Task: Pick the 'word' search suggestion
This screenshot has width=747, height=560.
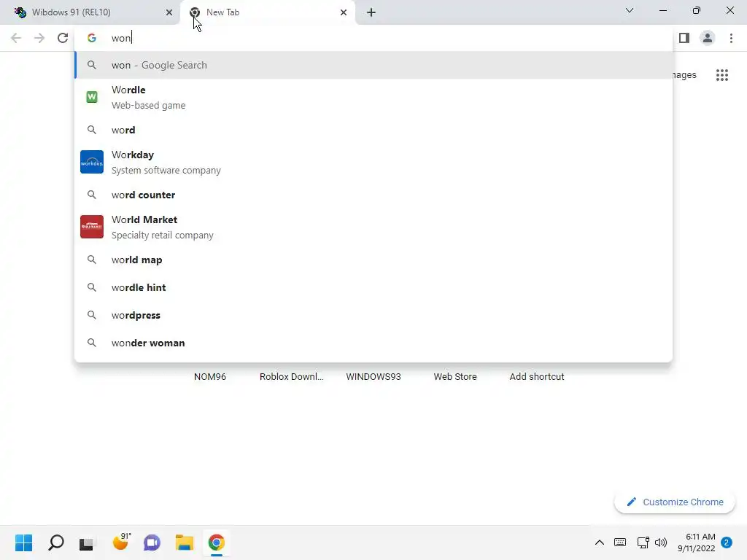Action: point(373,130)
